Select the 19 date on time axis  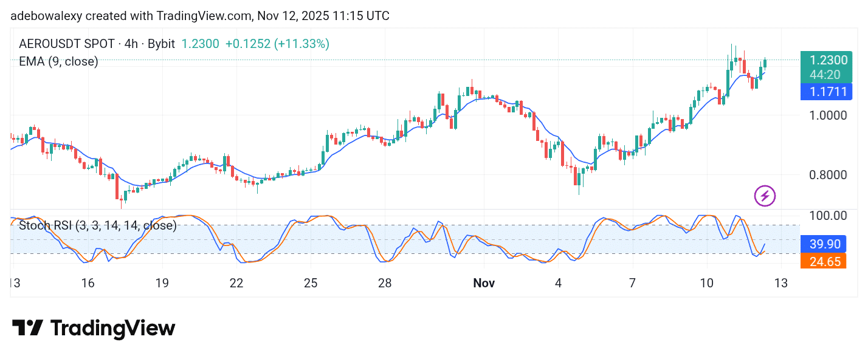[x=162, y=283]
